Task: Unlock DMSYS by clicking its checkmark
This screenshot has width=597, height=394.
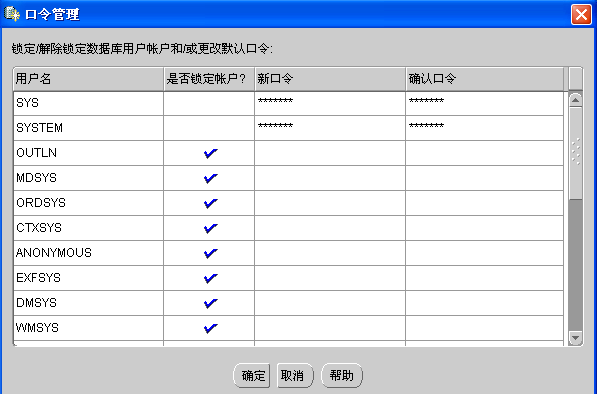Action: click(210, 303)
